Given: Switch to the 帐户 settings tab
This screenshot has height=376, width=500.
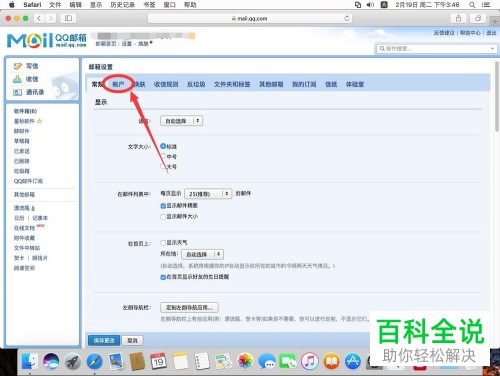Looking at the screenshot, I should [118, 84].
